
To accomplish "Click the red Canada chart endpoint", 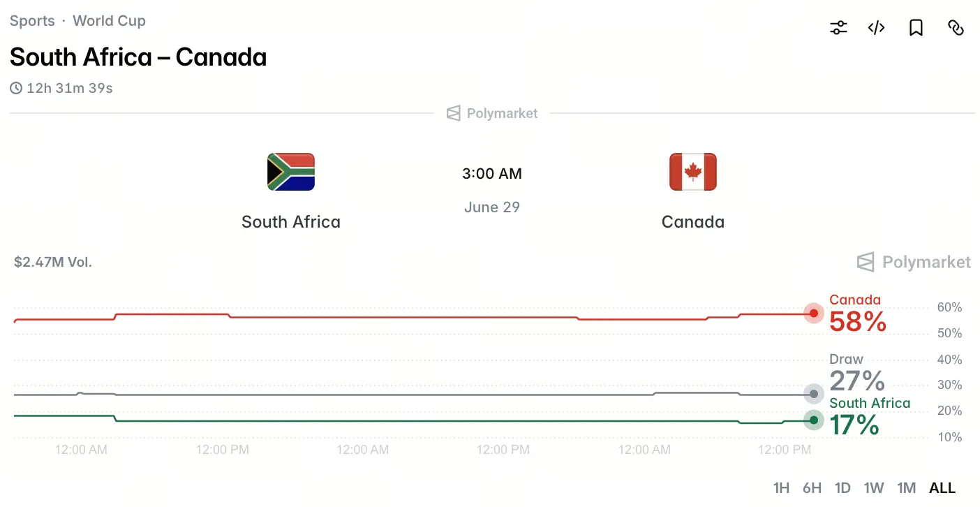I will (x=814, y=314).
